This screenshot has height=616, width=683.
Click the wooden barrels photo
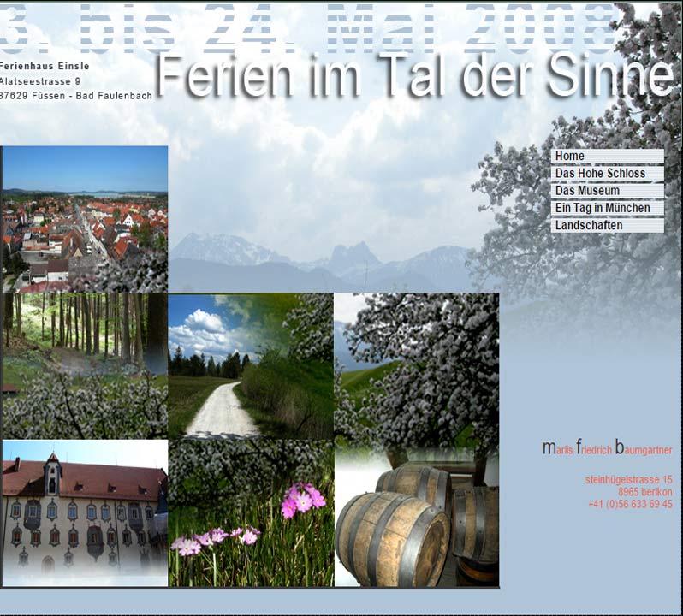pyautogui.click(x=416, y=512)
